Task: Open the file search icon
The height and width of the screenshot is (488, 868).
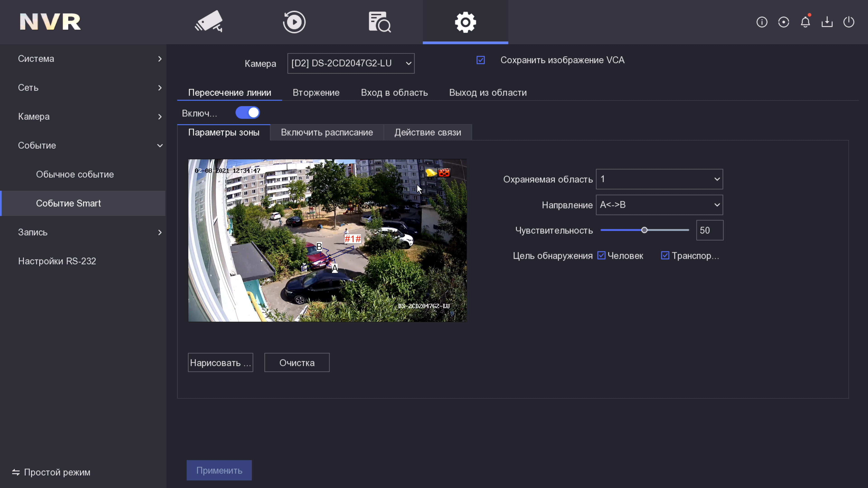Action: [380, 22]
